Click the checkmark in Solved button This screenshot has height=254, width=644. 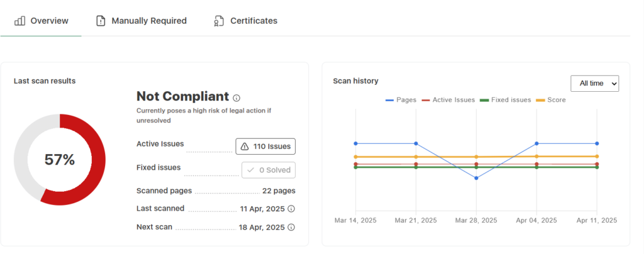(251, 170)
